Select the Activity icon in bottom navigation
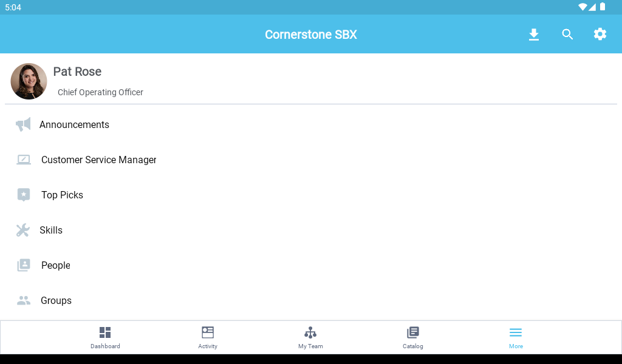The height and width of the screenshot is (364, 622). pyautogui.click(x=208, y=332)
